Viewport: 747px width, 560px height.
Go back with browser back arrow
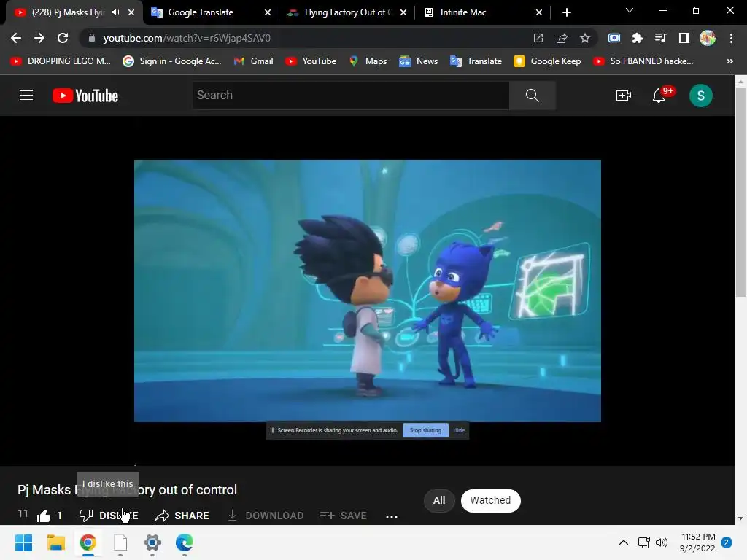point(16,38)
